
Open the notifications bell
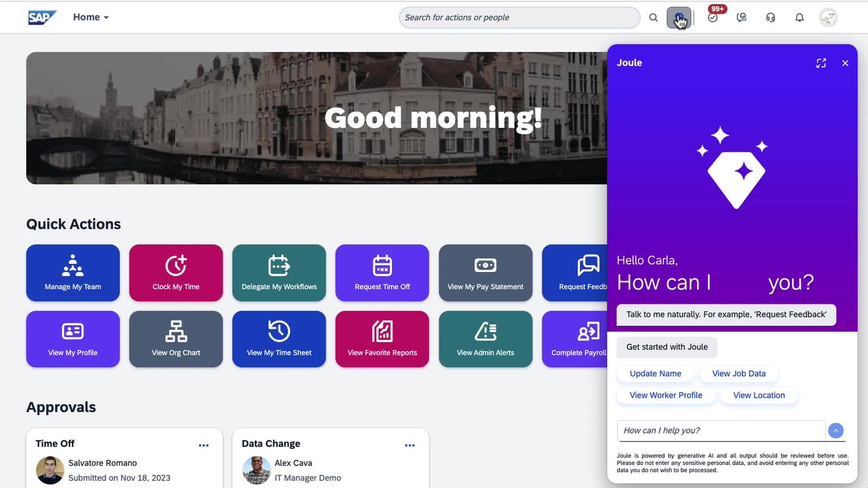click(x=799, y=17)
